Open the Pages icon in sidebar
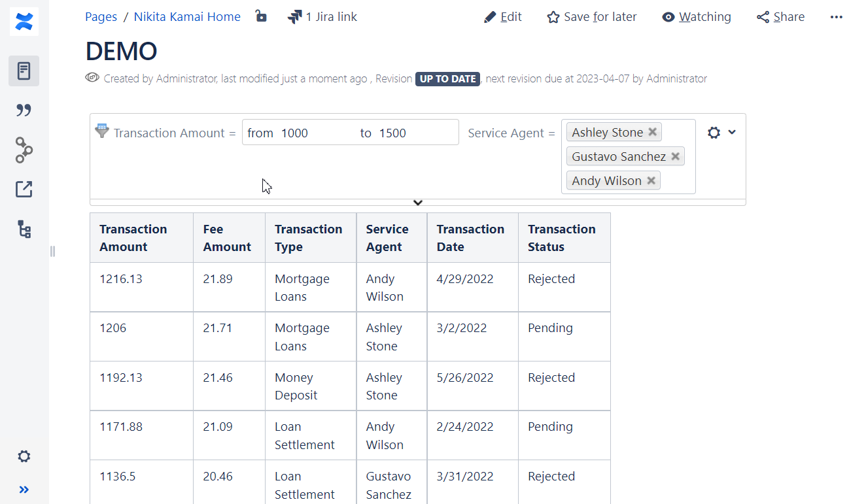 click(24, 71)
